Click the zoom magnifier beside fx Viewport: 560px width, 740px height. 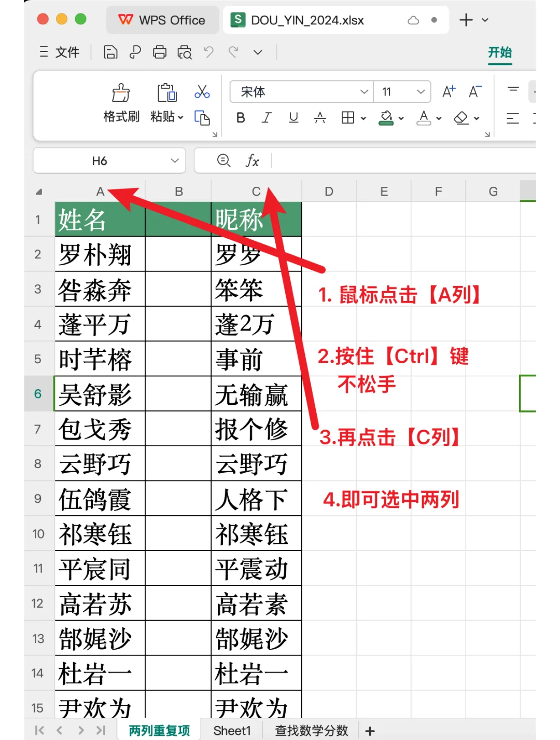(x=223, y=160)
